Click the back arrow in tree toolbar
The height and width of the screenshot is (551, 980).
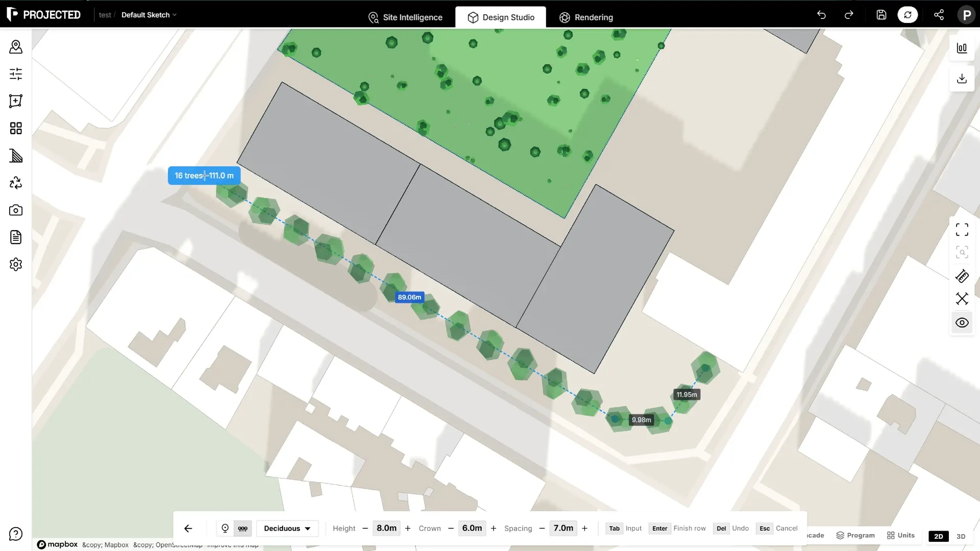click(188, 528)
